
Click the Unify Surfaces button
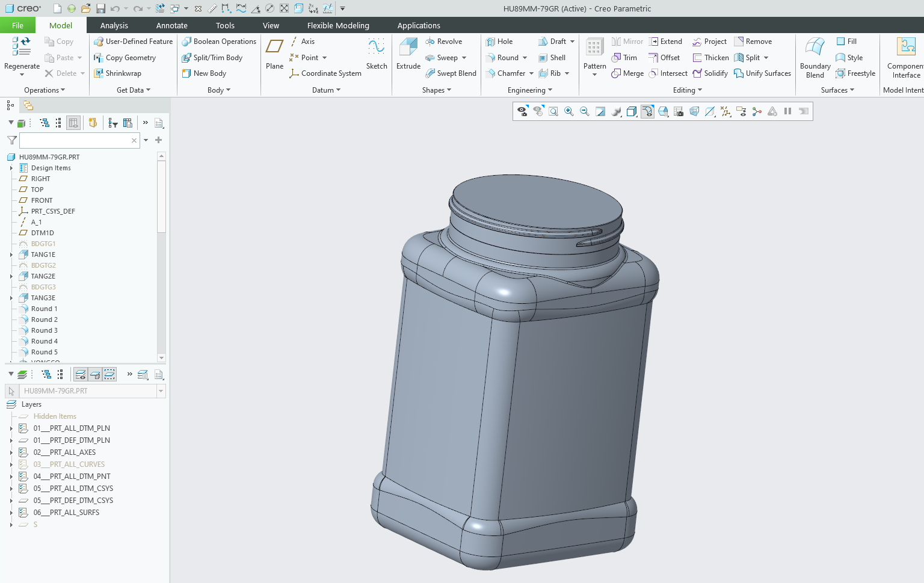point(762,73)
